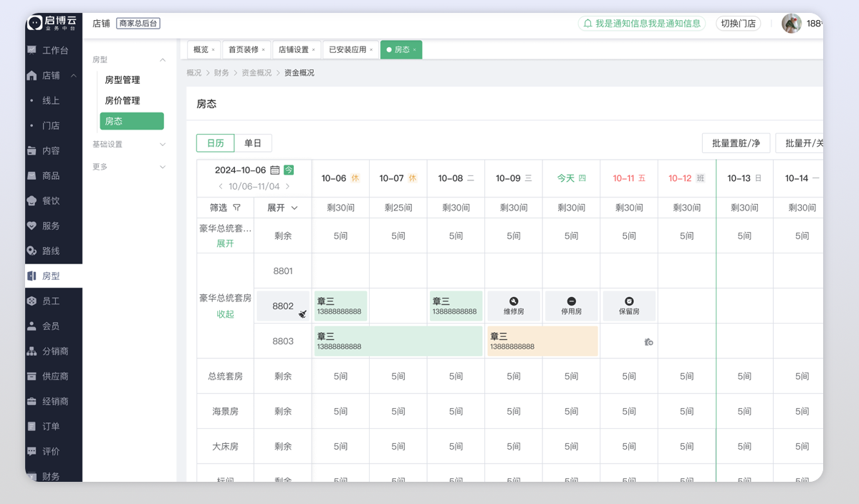Select 房价管理 in the submenu

tap(123, 101)
